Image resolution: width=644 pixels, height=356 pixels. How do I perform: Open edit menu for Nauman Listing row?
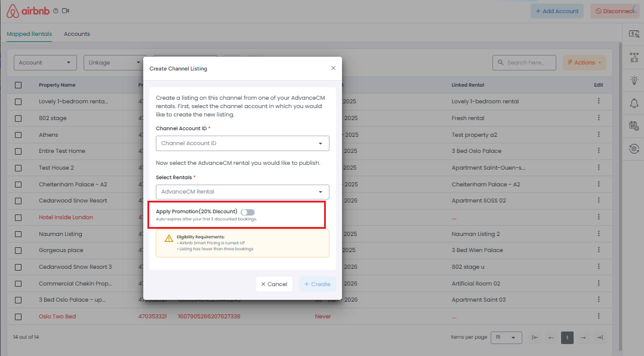coord(599,234)
